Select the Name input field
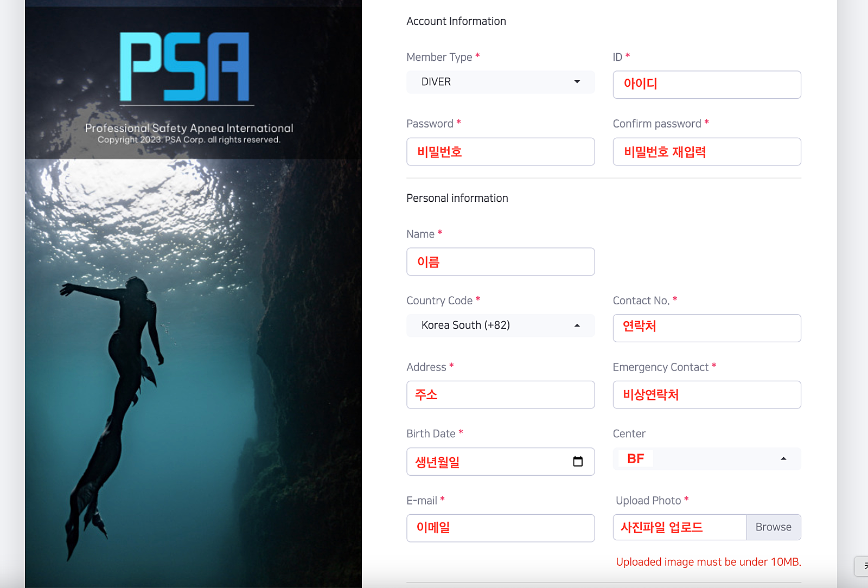 (500, 261)
